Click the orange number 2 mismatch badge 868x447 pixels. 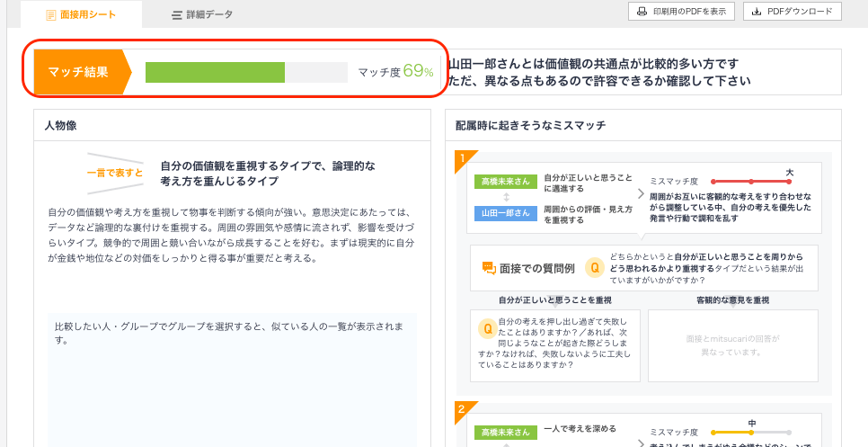(462, 409)
